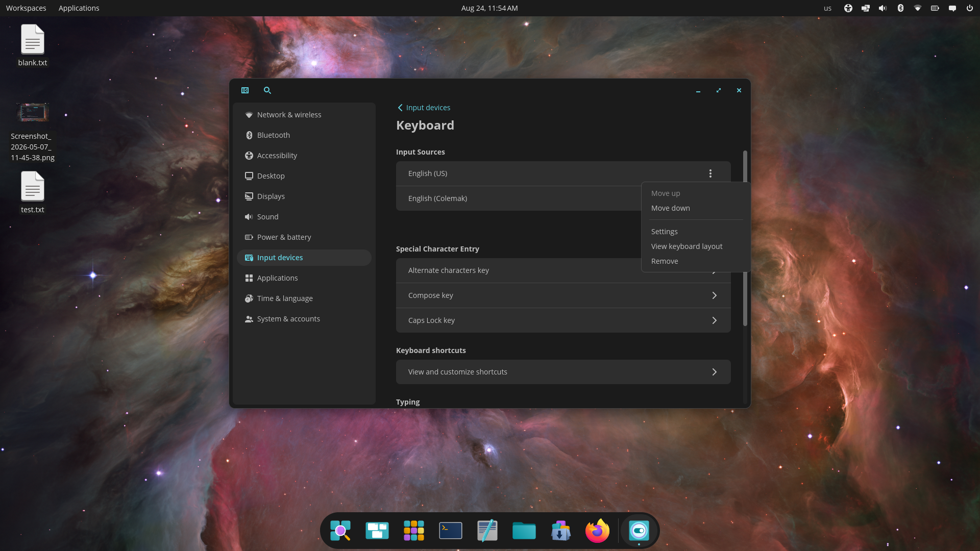Screen dimensions: 980x551
Task: Launch the search launcher from the dock
Action: coord(340,531)
